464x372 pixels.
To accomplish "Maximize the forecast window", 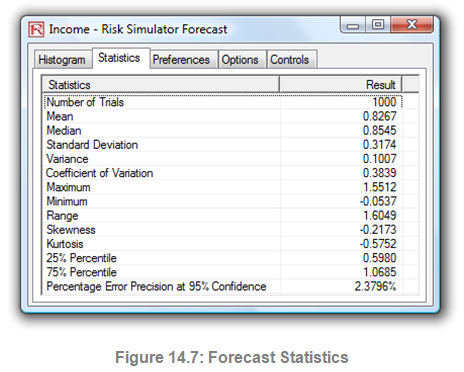I will pyautogui.click(x=378, y=25).
